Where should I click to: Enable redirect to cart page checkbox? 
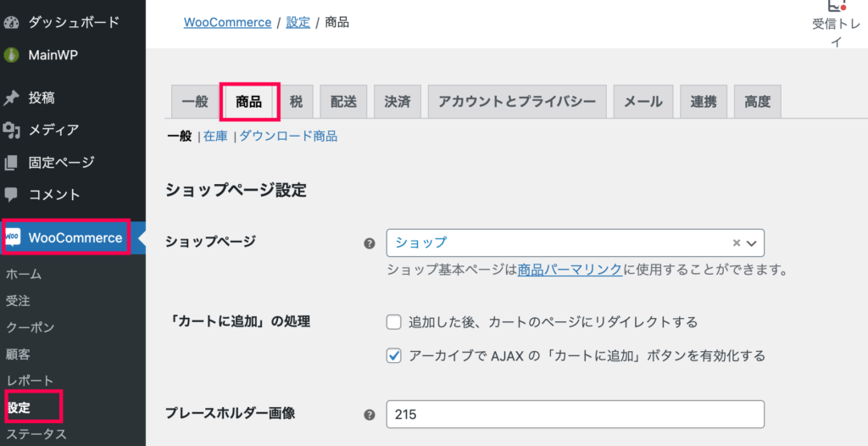[393, 322]
